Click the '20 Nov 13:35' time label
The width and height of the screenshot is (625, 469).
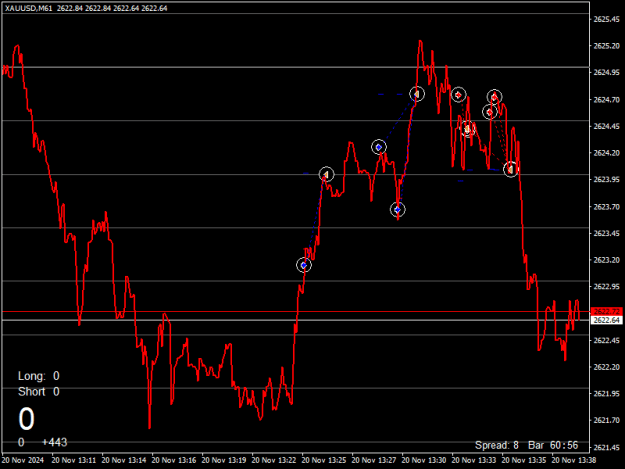tap(524, 460)
